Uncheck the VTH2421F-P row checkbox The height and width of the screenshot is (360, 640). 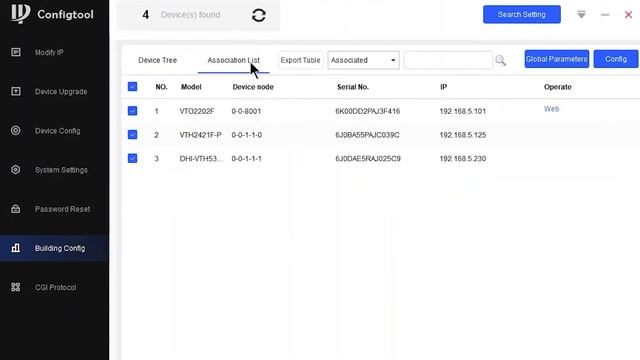pyautogui.click(x=132, y=134)
